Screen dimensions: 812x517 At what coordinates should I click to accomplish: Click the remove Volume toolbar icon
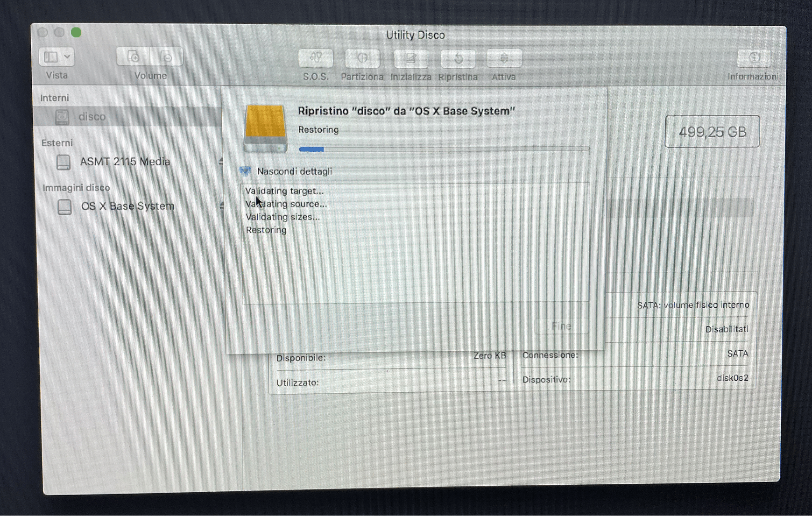point(166,57)
